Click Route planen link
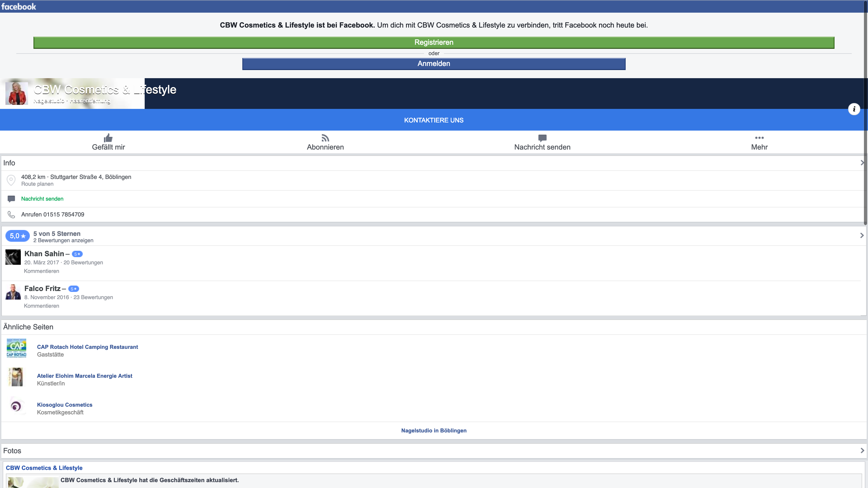The height and width of the screenshot is (488, 868). click(x=37, y=184)
